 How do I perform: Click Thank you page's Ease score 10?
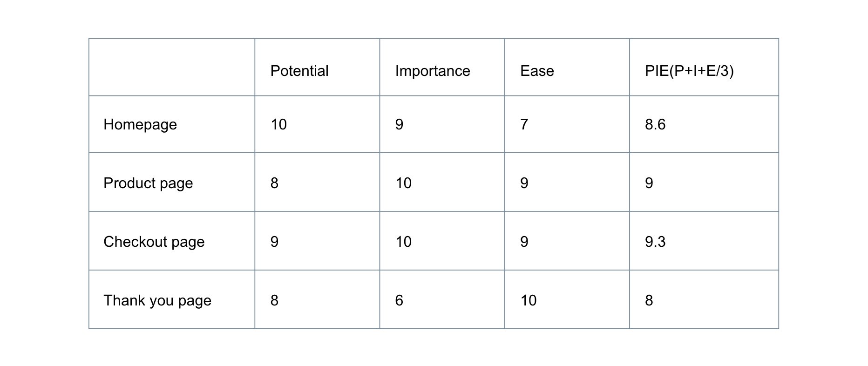[x=529, y=300]
